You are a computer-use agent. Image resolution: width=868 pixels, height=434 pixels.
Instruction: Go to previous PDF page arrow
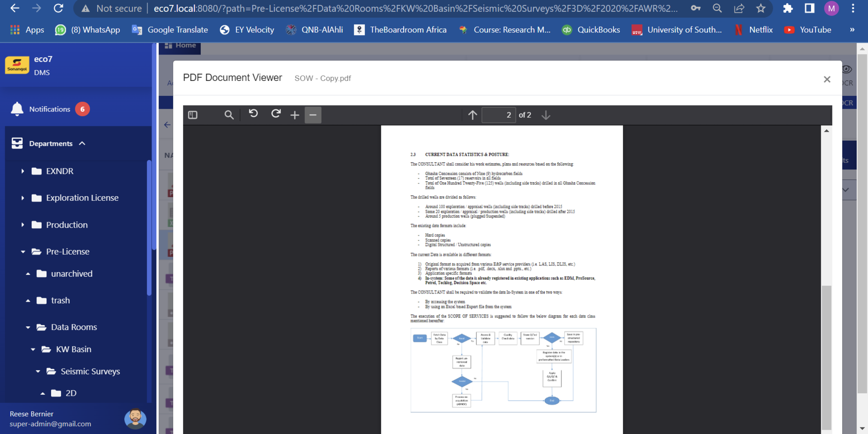click(473, 115)
